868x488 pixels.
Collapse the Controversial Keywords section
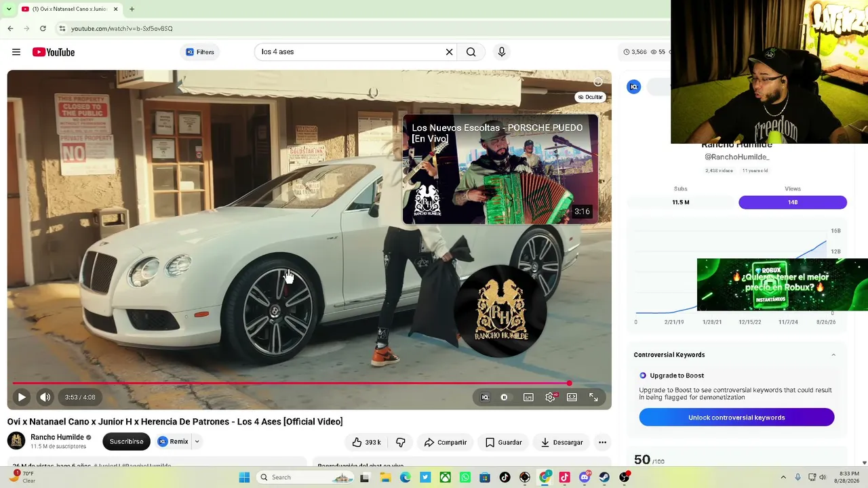tap(833, 355)
